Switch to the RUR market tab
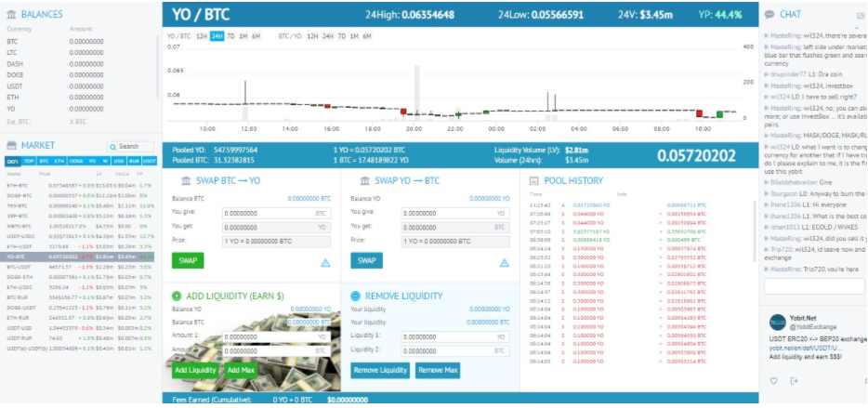Screen dimensions: 868x408 134,161
